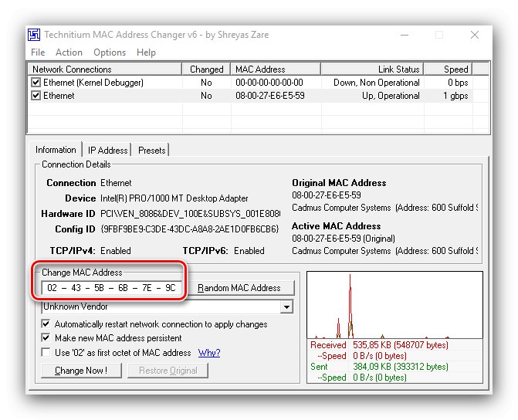Screen dimensions: 518x420
Task: Switch to the IP Address tab
Action: [x=107, y=151]
